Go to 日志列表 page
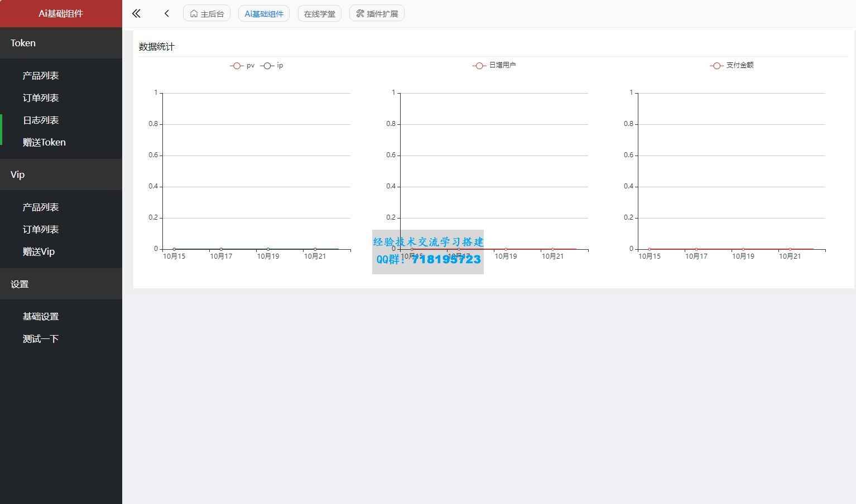The image size is (856, 504). [x=41, y=120]
